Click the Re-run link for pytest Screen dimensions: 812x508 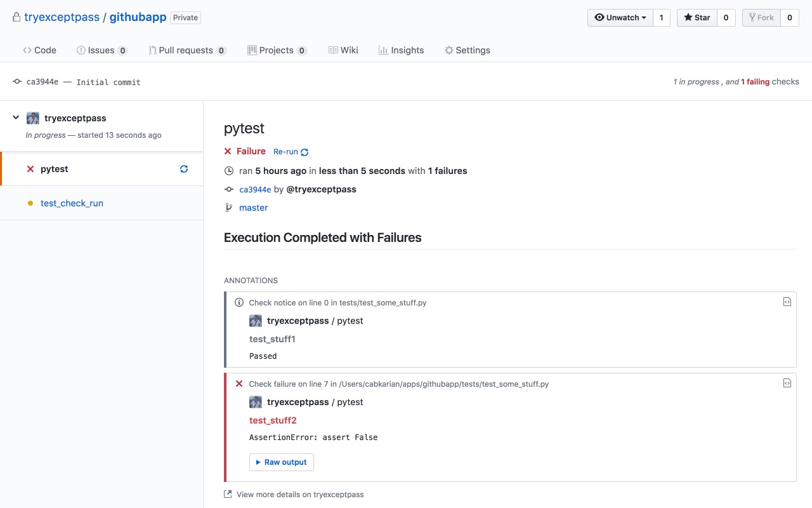286,152
